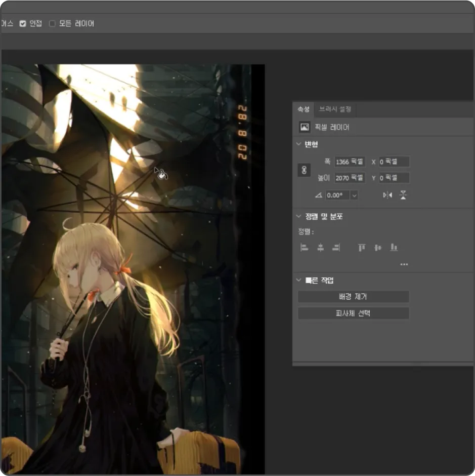Collapse the 빠른 작업 section
Screen dimensions: 475x476
[299, 280]
